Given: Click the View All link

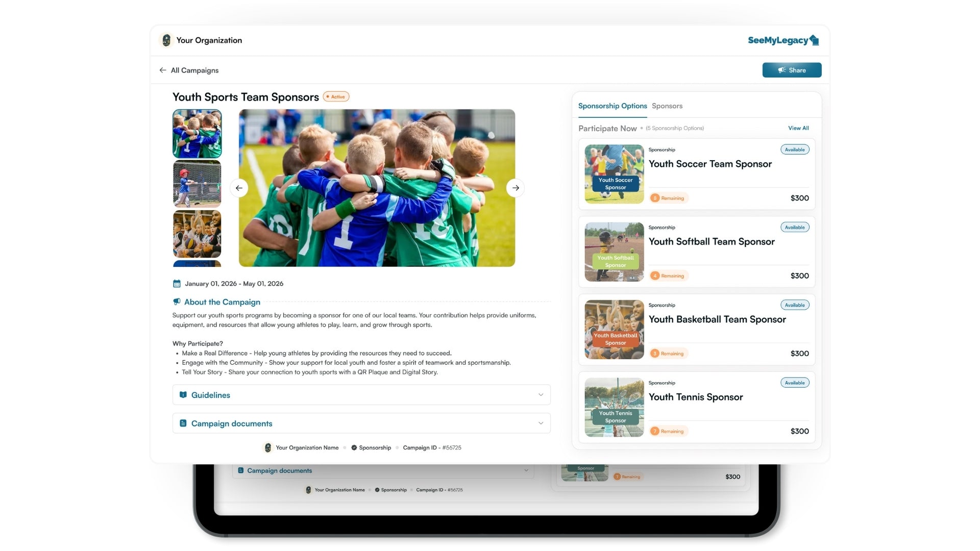Looking at the screenshot, I should (x=798, y=128).
